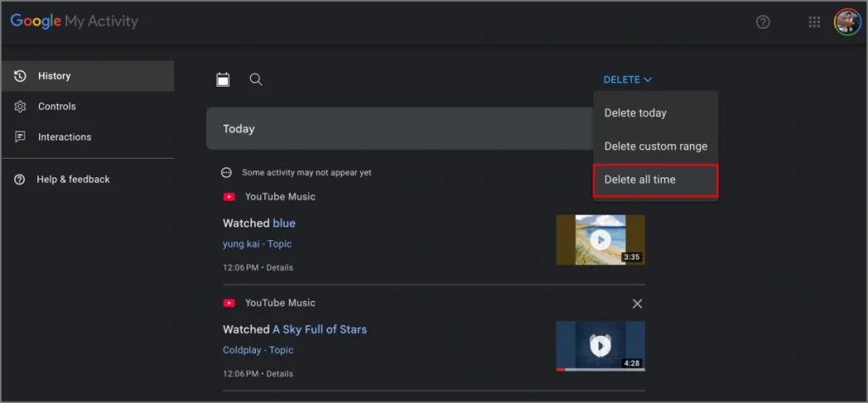Open the Help question mark icon in header
The image size is (868, 403).
pos(763,22)
